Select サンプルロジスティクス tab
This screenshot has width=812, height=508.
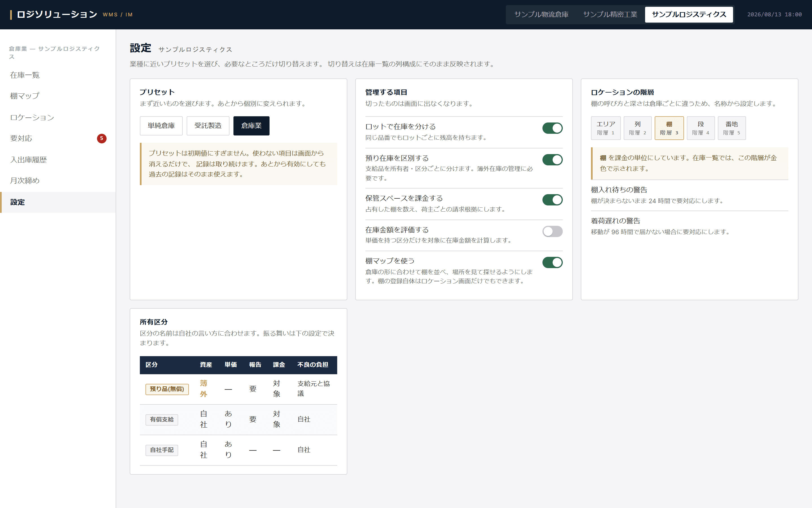point(689,14)
